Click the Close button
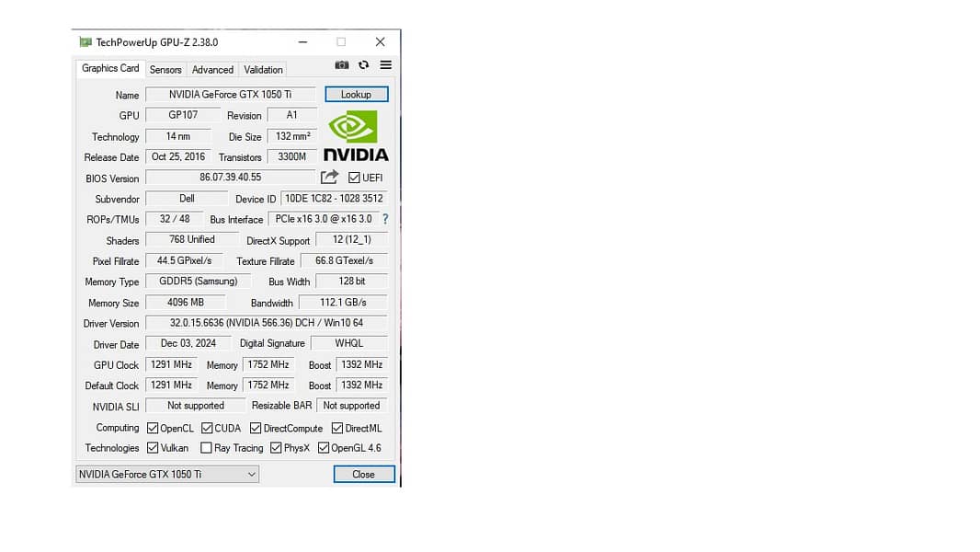The image size is (980, 552). click(x=364, y=475)
